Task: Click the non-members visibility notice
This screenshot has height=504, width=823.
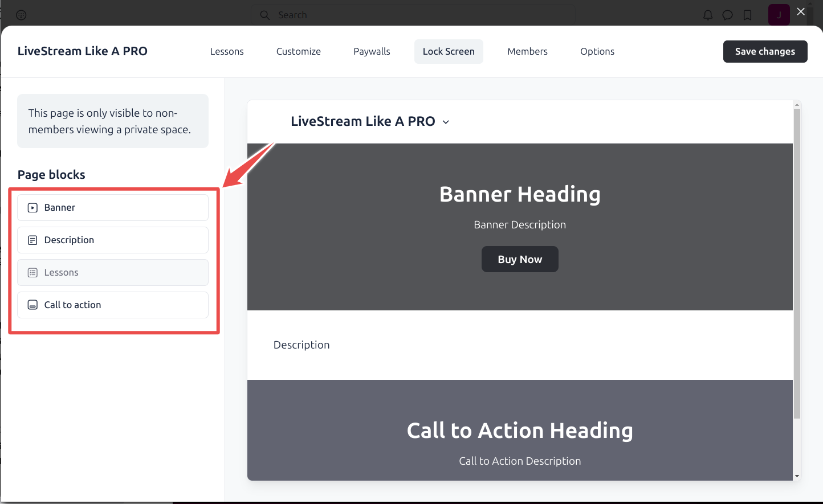Action: coord(113,121)
